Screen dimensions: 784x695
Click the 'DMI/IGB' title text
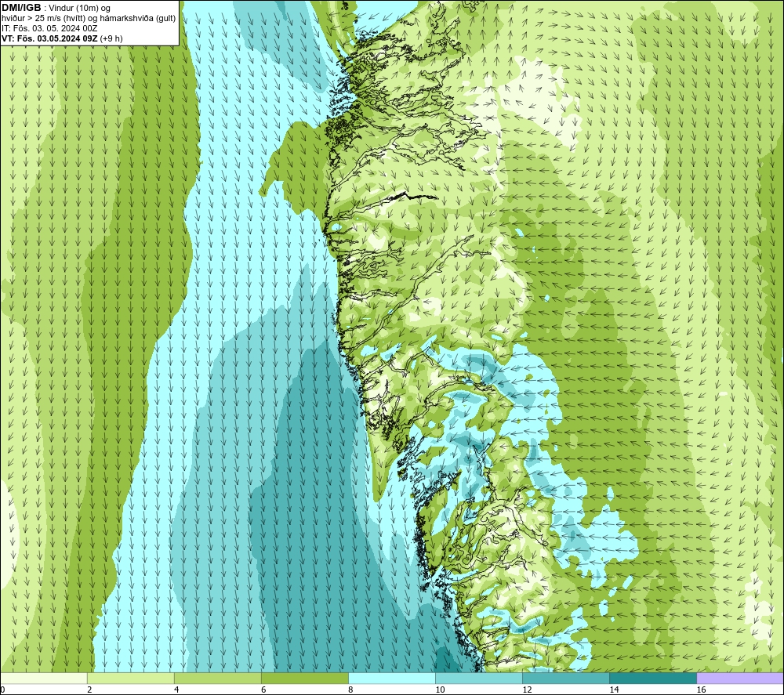pyautogui.click(x=21, y=8)
